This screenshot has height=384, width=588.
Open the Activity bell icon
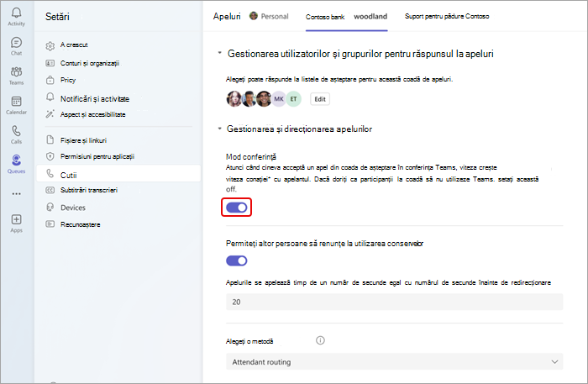(17, 13)
